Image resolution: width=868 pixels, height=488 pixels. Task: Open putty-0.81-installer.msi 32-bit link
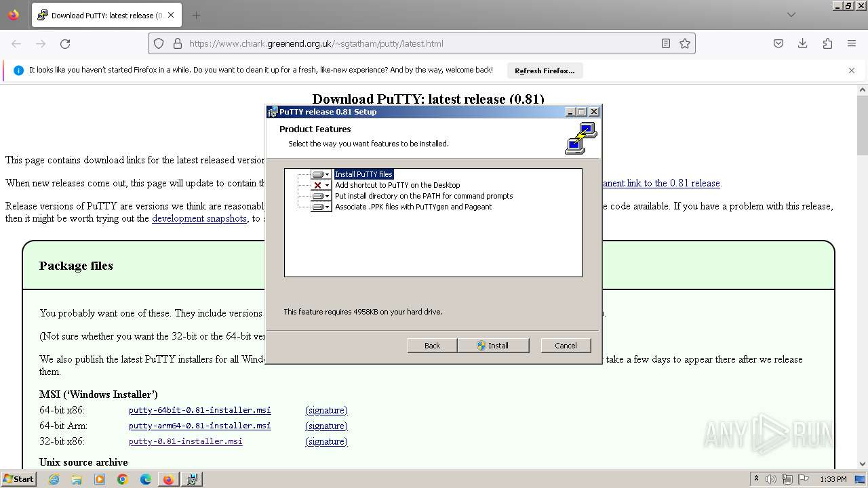tap(186, 441)
